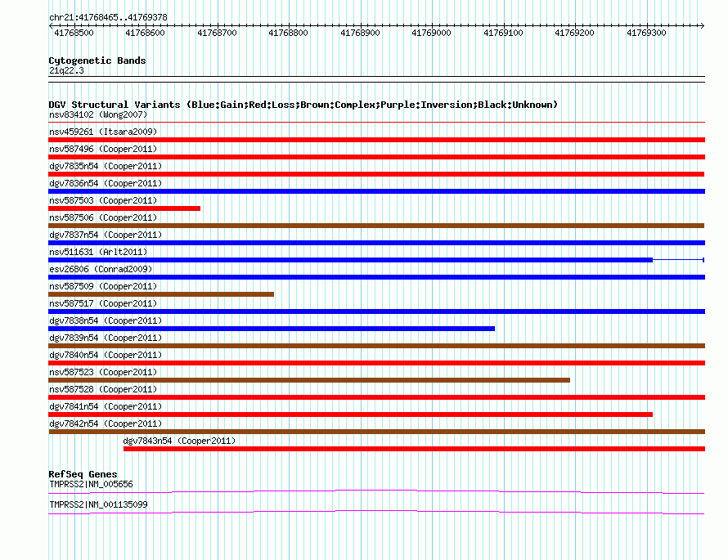This screenshot has width=728, height=560.
Task: Click the red nsv459261 loss bar
Action: (x=376, y=140)
